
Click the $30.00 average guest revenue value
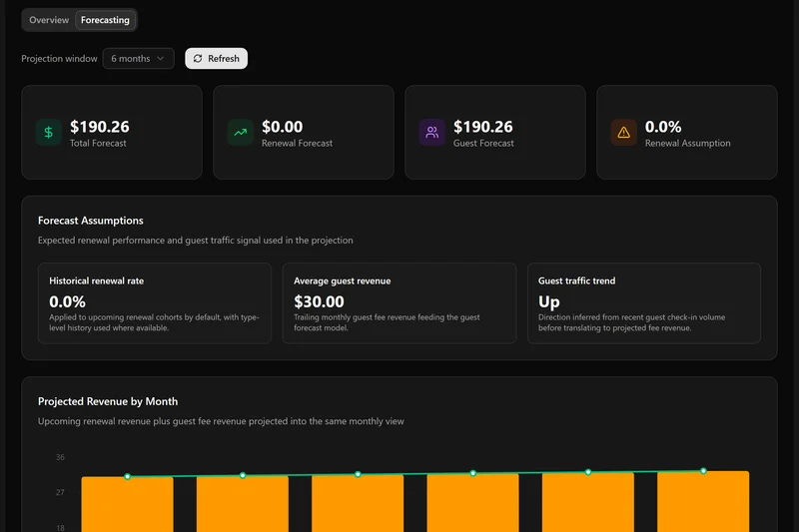319,301
